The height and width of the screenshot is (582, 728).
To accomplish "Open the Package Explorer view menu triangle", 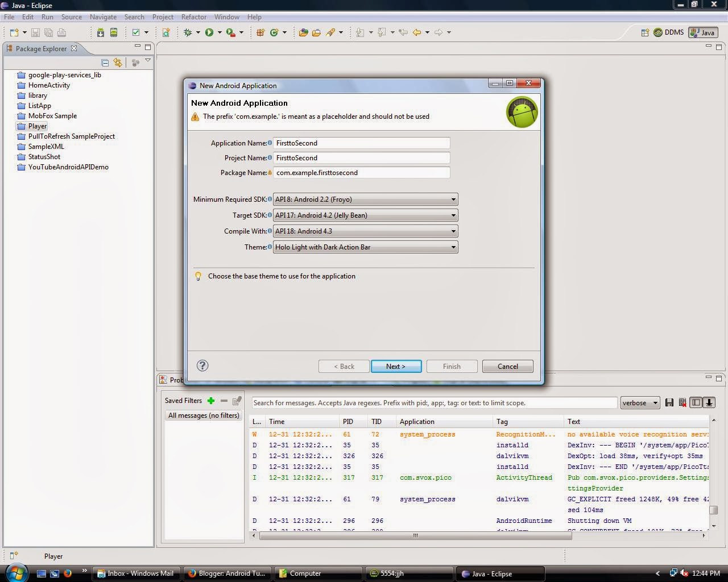I will tap(148, 61).
